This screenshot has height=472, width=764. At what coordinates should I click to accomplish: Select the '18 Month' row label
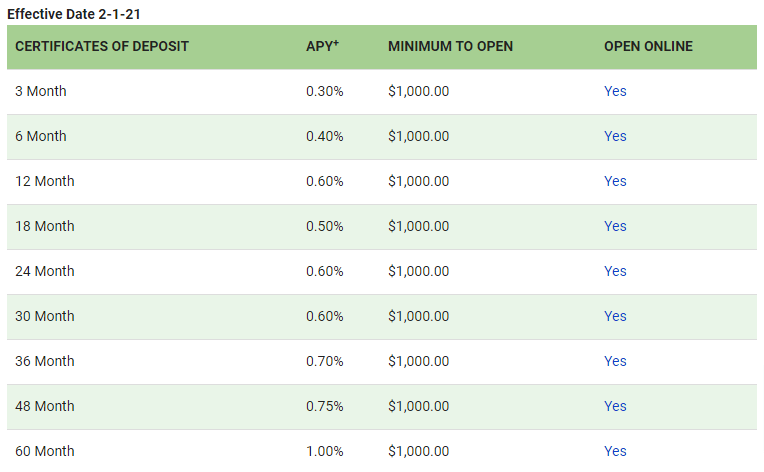(x=44, y=226)
